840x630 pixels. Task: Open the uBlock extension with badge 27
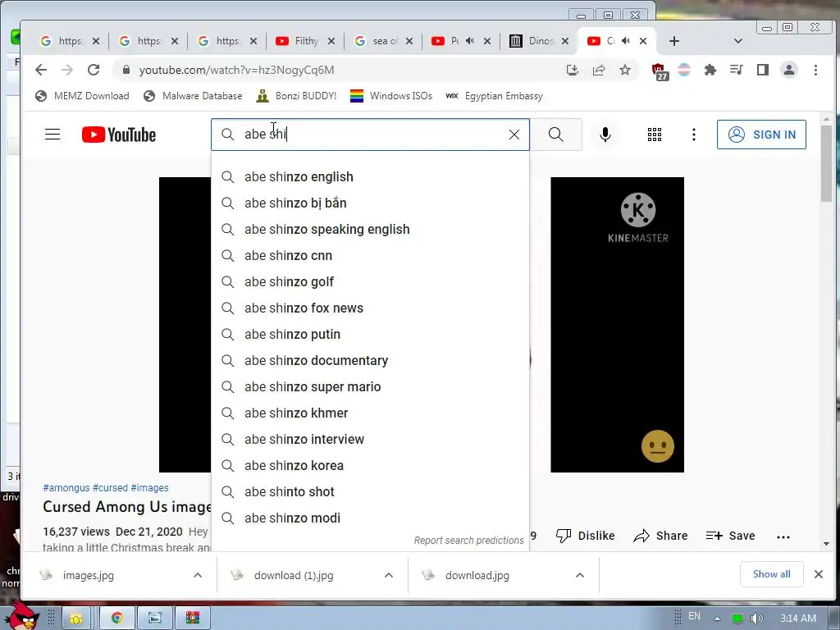click(659, 71)
